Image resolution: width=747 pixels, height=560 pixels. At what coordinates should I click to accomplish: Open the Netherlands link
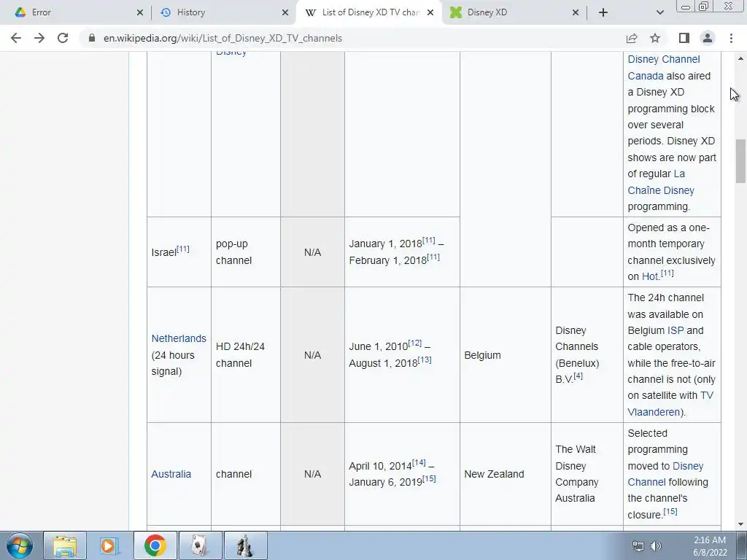click(179, 338)
